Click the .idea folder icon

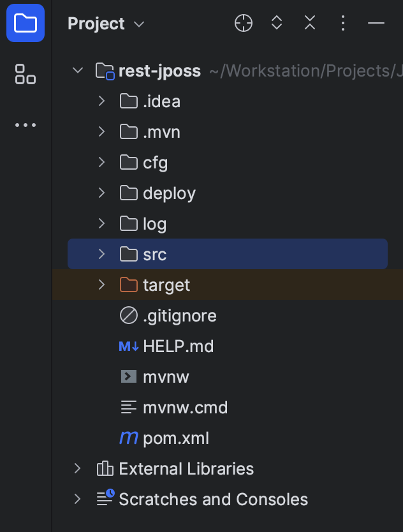129,101
